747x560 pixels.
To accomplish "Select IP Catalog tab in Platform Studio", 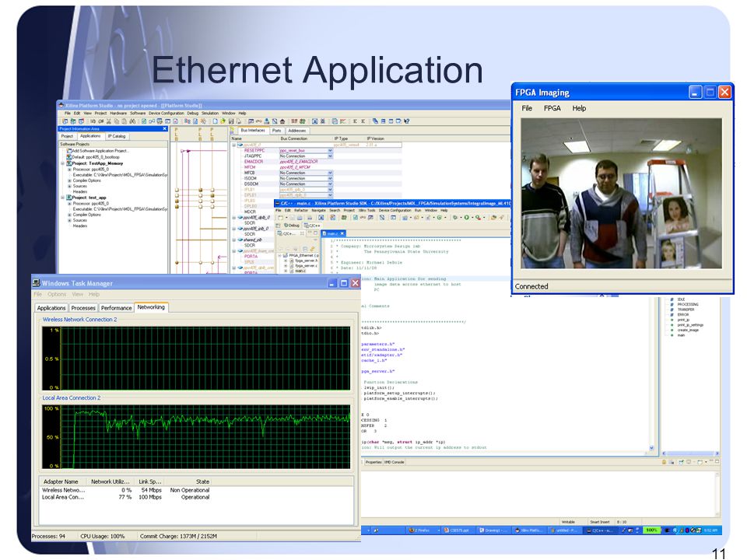I will point(117,136).
